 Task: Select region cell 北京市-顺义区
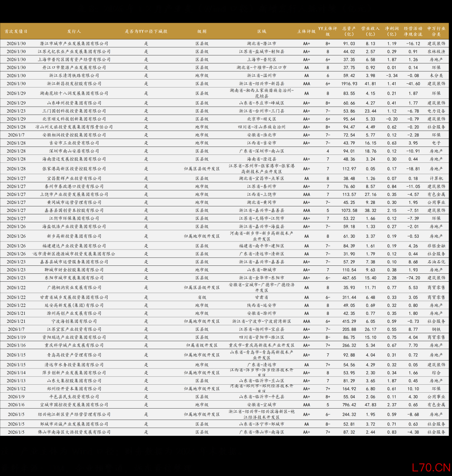tap(262, 119)
